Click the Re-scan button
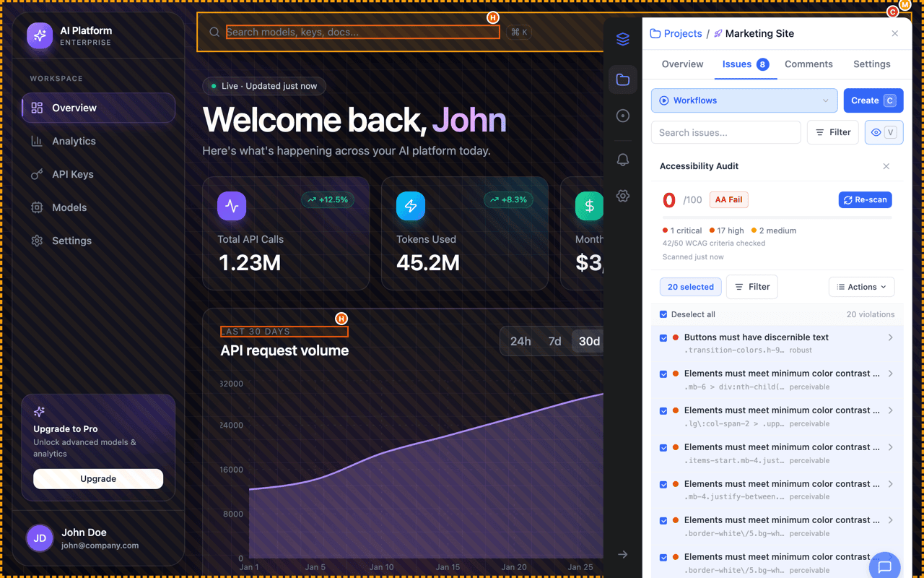This screenshot has width=924, height=578. click(x=865, y=199)
